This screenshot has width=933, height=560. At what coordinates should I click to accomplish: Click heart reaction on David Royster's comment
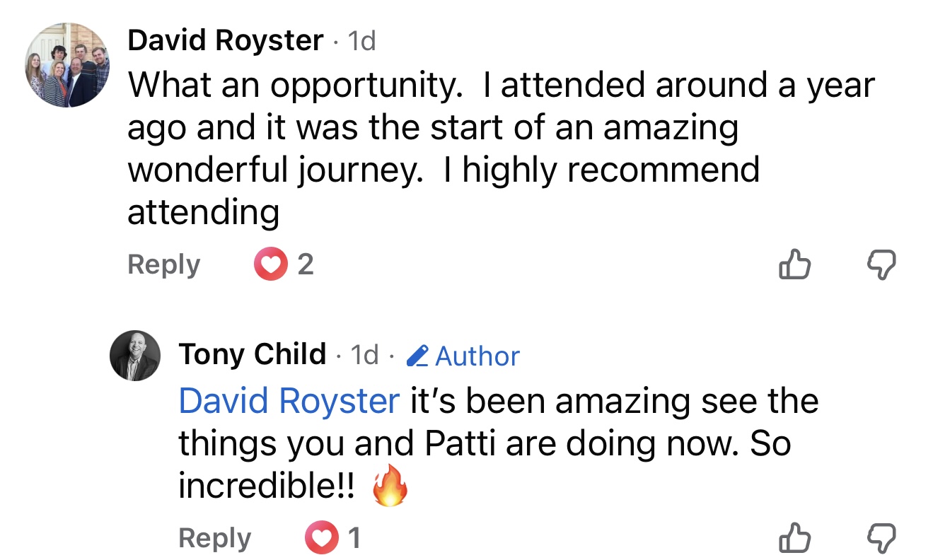pyautogui.click(x=270, y=265)
